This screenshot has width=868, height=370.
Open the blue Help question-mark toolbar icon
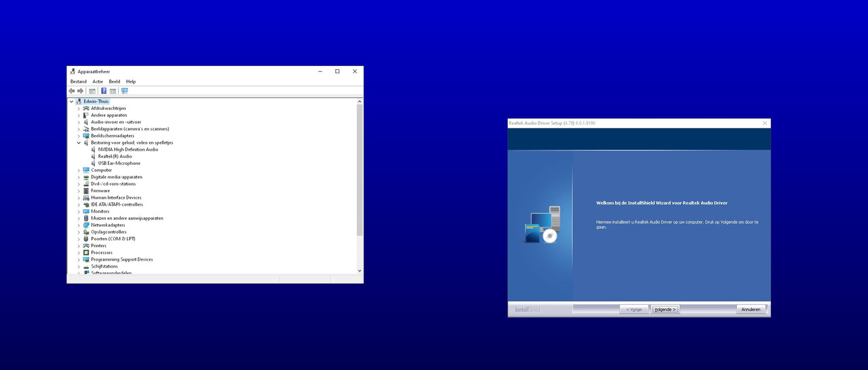point(104,91)
